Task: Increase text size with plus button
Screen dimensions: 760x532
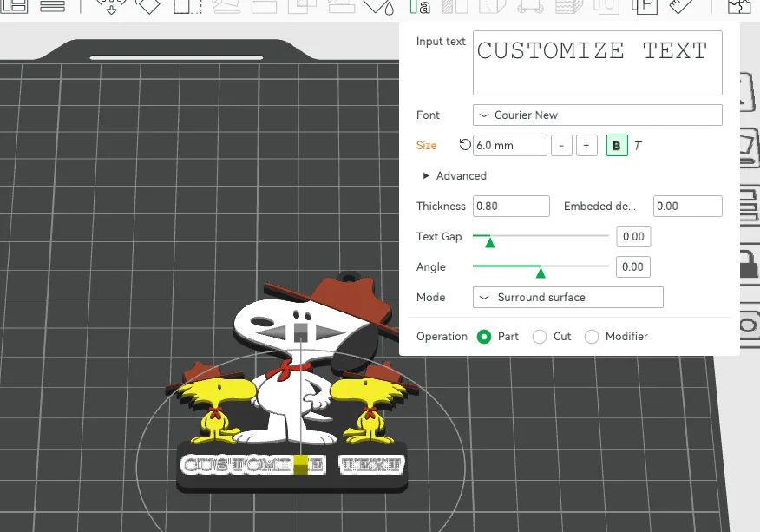Action: (x=586, y=146)
